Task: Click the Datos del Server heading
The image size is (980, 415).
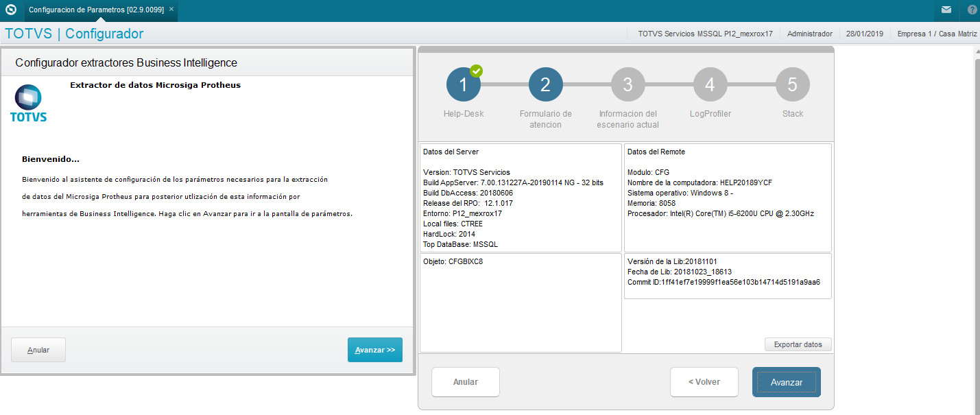Action: pyautogui.click(x=451, y=152)
